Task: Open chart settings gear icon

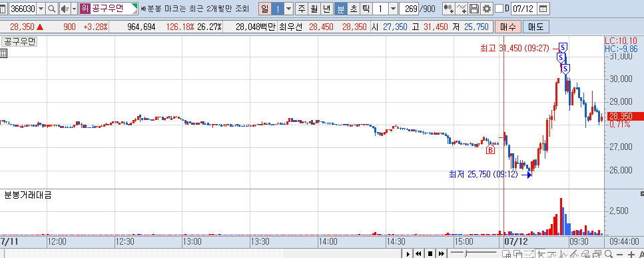Action: (487, 9)
